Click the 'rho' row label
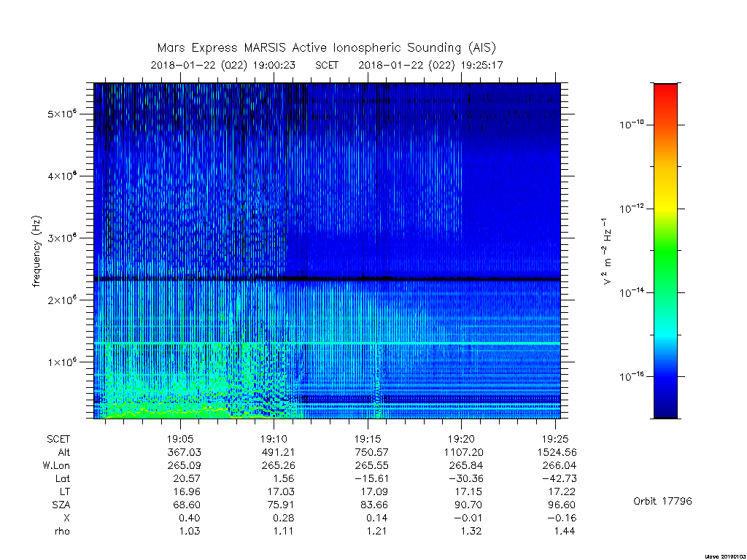Image resolution: width=747 pixels, height=560 pixels. click(62, 531)
